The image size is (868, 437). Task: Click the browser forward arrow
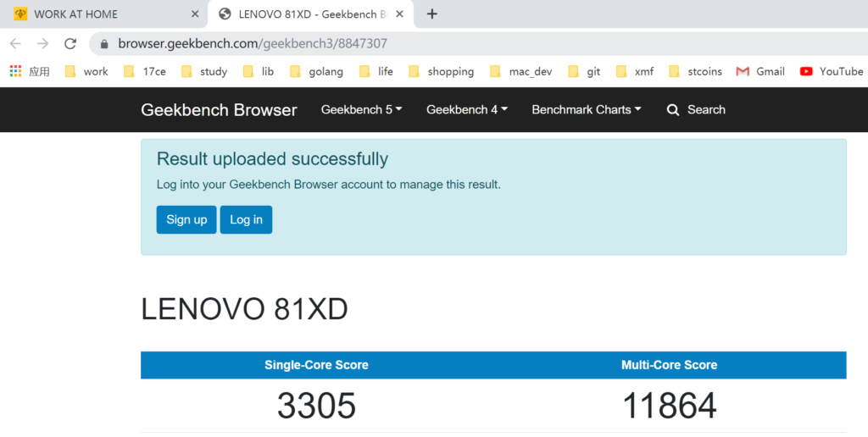pyautogui.click(x=42, y=43)
